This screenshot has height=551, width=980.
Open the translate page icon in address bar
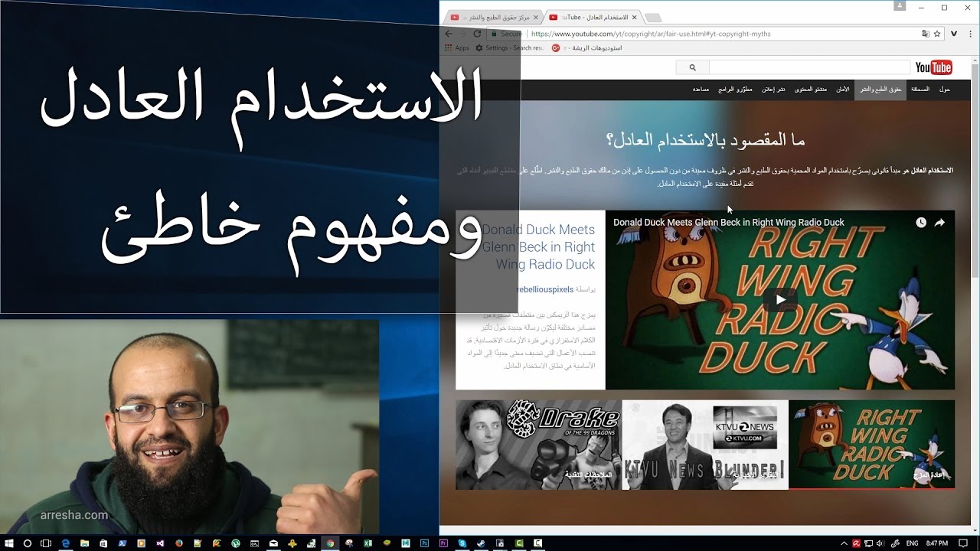(926, 34)
